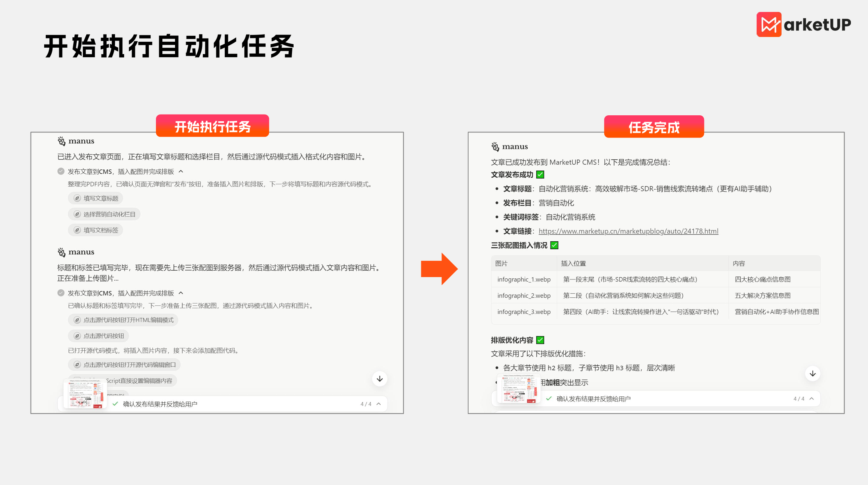Expand 4/4 progress chevron in left panel
This screenshot has width=868, height=485.
point(379,404)
